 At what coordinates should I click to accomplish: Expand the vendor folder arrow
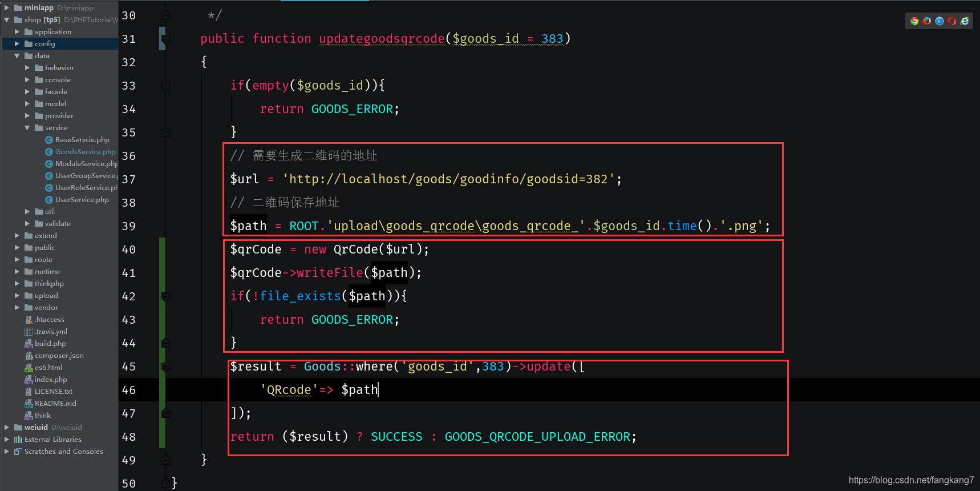[17, 308]
